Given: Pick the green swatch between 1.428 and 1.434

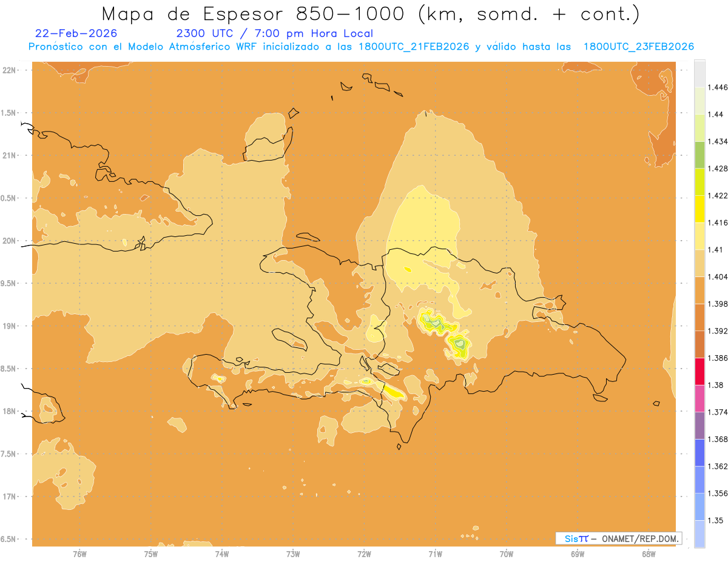Looking at the screenshot, I should 699,155.
